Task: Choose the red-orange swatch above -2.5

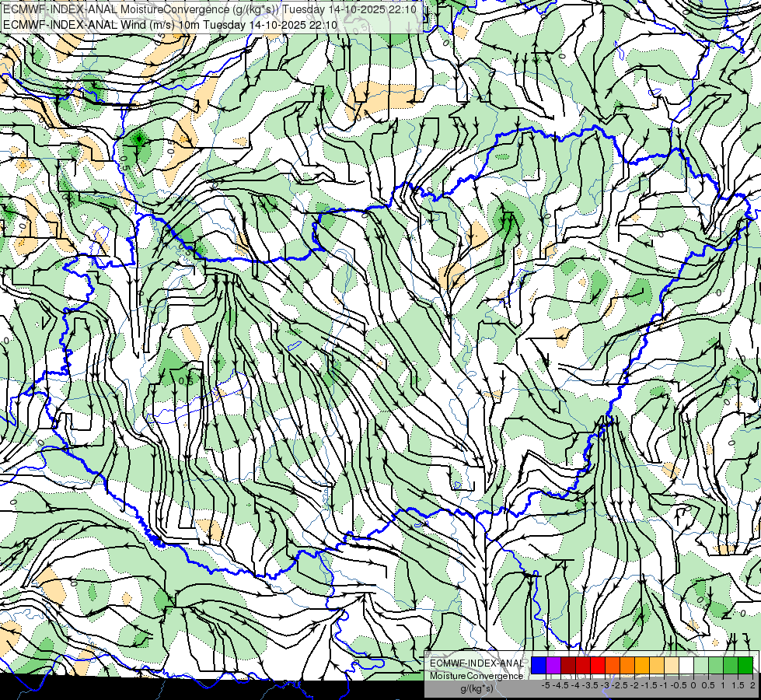Action: (613, 666)
